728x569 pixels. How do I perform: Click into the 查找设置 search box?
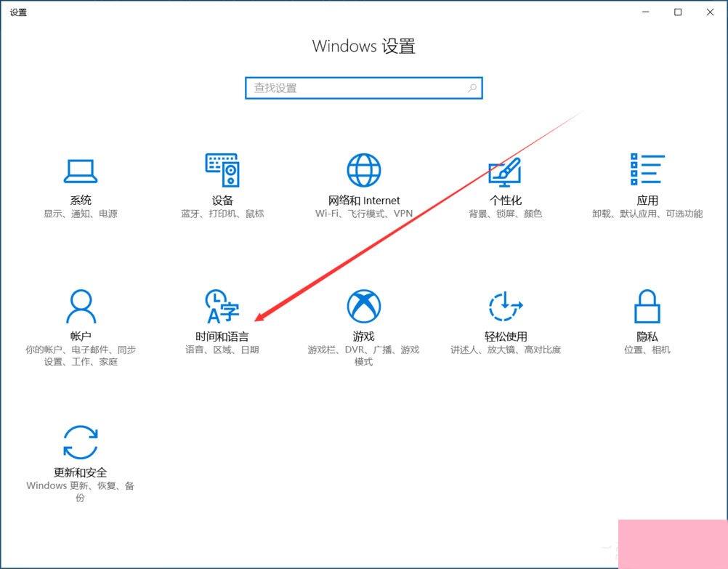click(364, 88)
